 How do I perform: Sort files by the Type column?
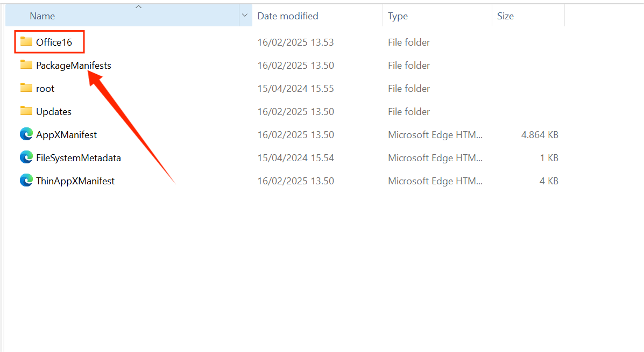(x=398, y=16)
